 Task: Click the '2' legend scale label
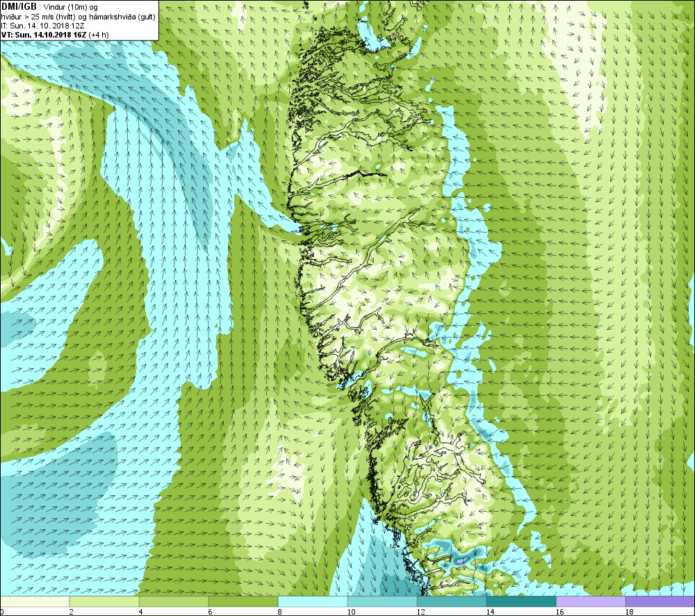(71, 612)
